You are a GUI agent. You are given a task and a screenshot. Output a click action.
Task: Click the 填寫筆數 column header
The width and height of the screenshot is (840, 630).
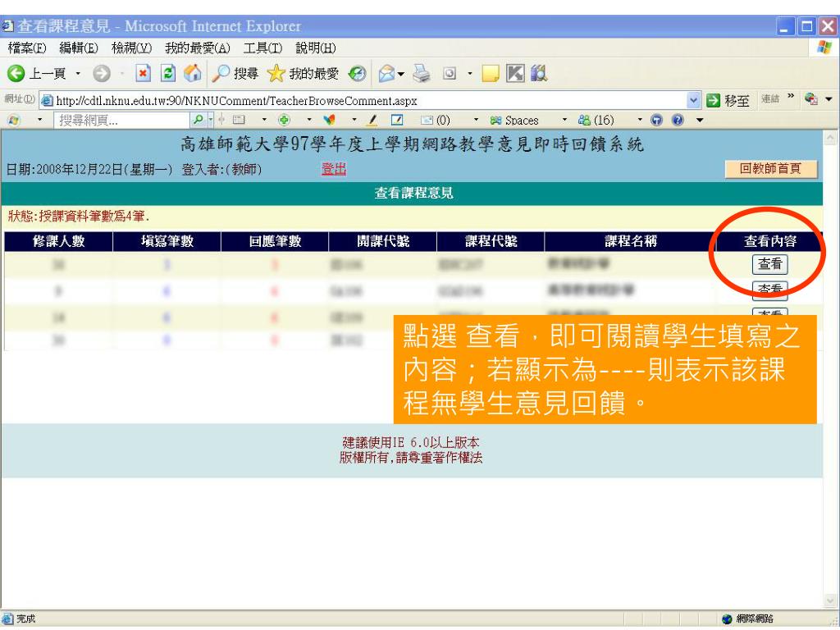pos(167,241)
